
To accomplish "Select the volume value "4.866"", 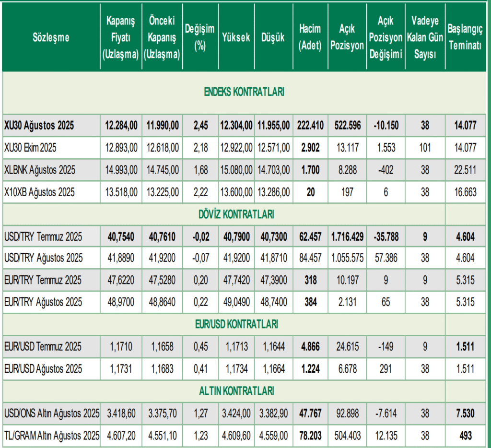I will point(310,347).
